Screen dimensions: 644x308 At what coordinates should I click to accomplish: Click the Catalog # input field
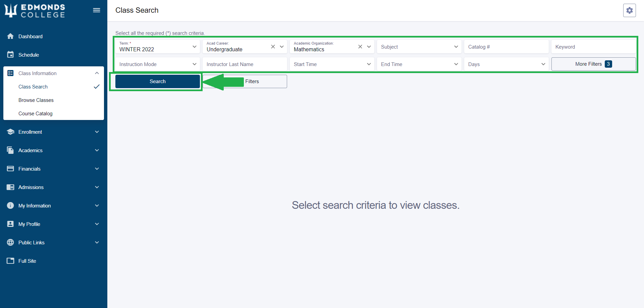coord(506,47)
